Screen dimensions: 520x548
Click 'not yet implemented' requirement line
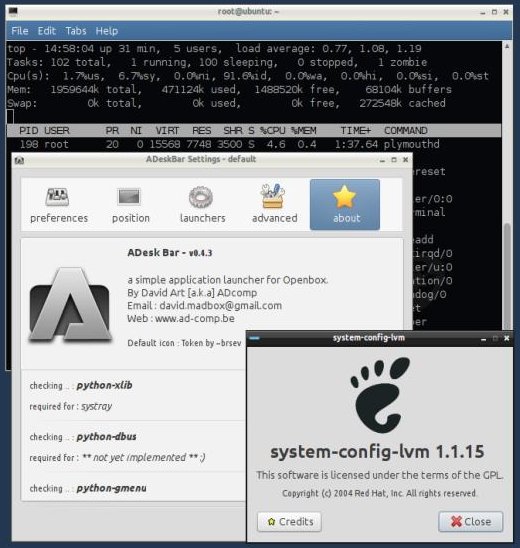[117, 458]
